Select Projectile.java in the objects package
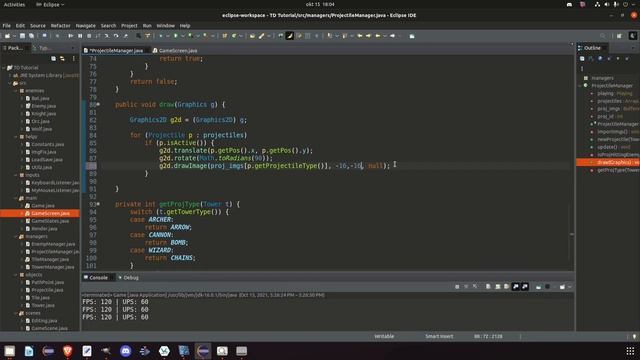640x360 pixels. (x=47, y=290)
